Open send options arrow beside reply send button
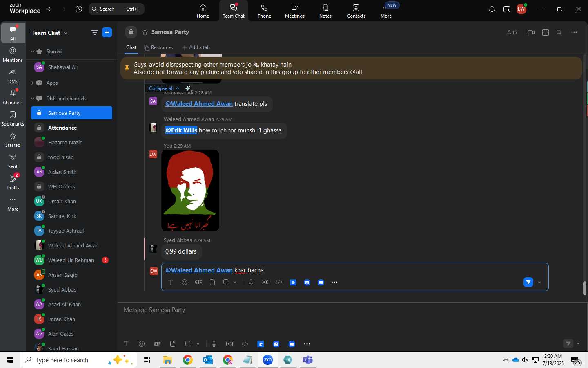Screen dimensions: 588x368 (540, 283)
